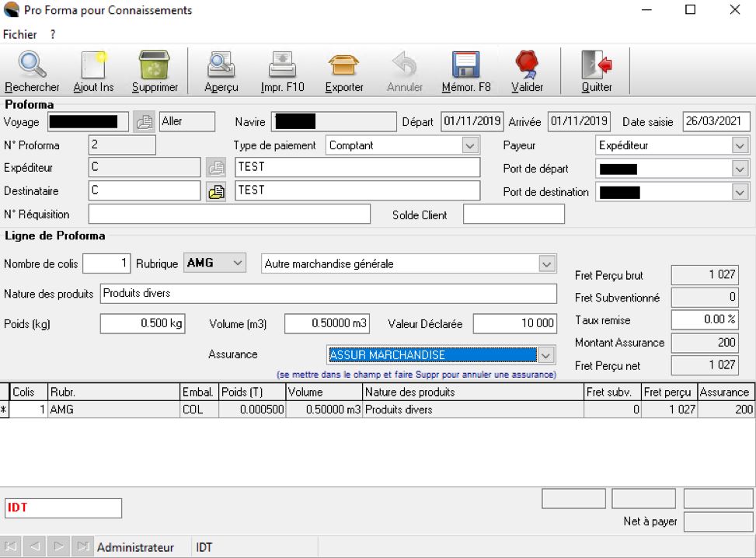Click the Ajout Ins toolbar icon
Screen dimensions: 756x558
[93, 65]
